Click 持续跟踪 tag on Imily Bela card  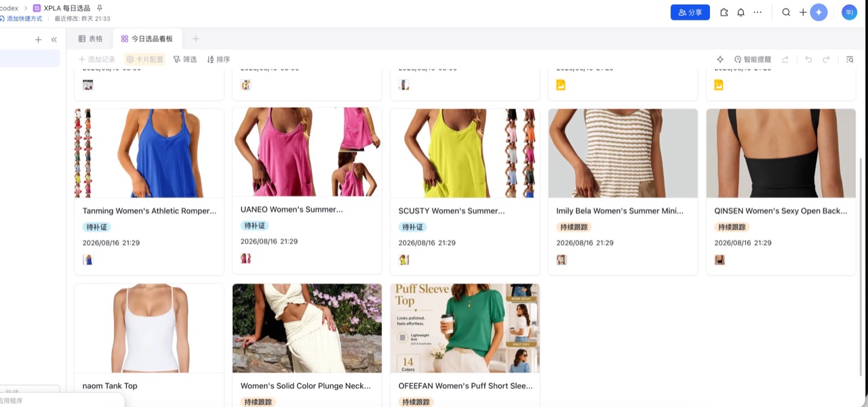click(574, 227)
